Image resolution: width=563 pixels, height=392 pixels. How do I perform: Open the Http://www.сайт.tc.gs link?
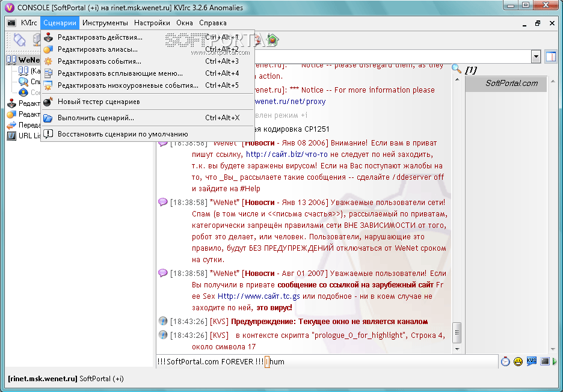(259, 296)
